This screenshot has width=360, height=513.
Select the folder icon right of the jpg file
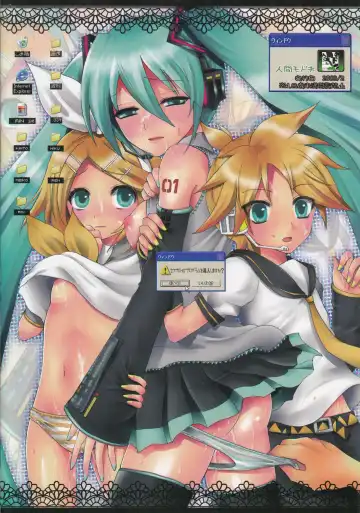coord(56,114)
